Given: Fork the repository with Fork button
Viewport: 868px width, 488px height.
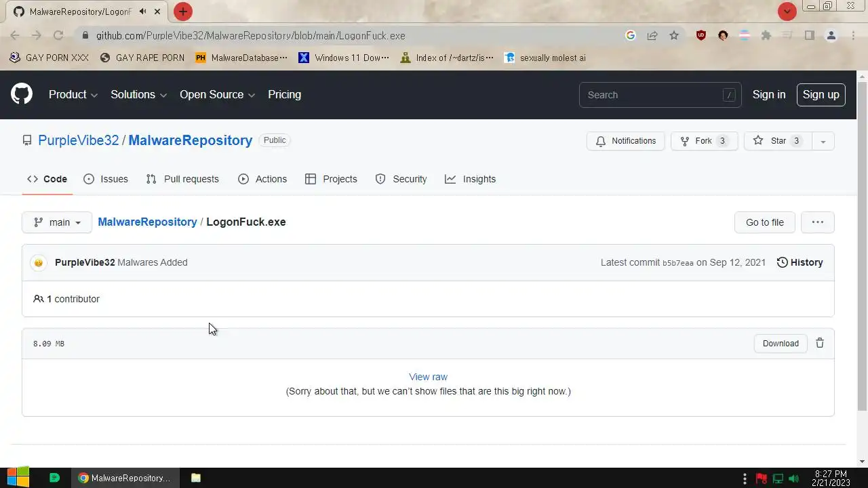Looking at the screenshot, I should point(704,141).
